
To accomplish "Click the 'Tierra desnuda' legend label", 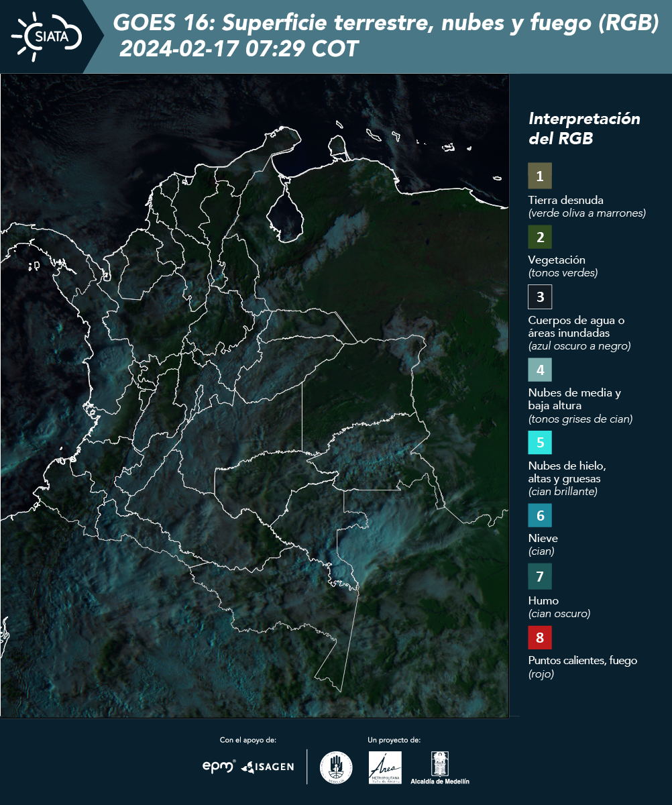I will click(x=566, y=200).
